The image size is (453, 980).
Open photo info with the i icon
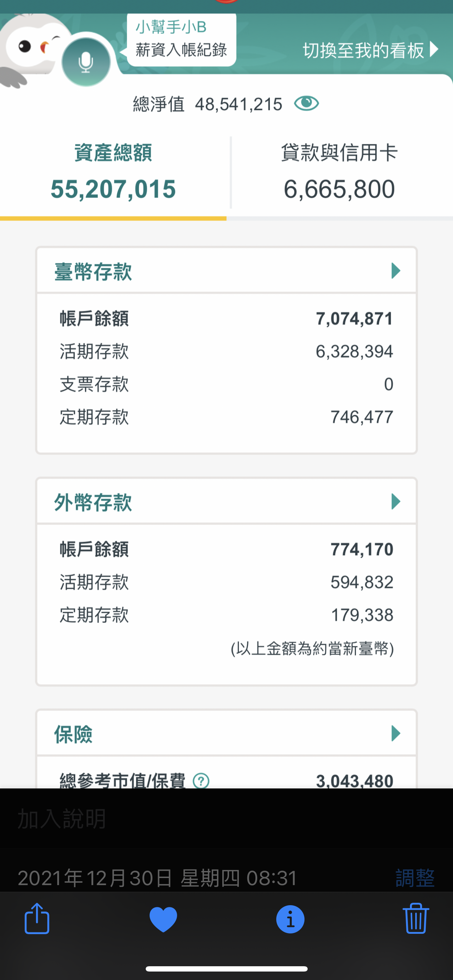coord(290,919)
